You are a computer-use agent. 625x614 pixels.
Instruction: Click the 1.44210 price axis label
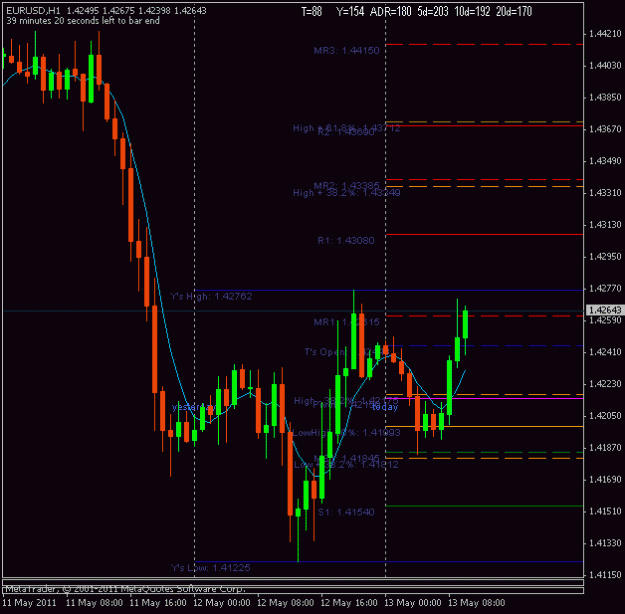coord(605,34)
